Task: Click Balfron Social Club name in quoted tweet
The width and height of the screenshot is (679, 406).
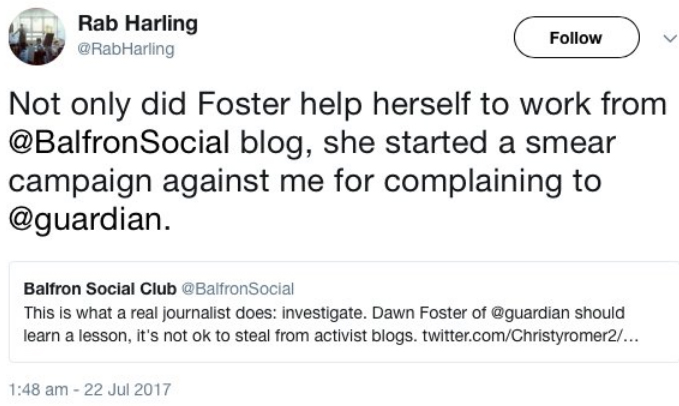Action: point(98,289)
